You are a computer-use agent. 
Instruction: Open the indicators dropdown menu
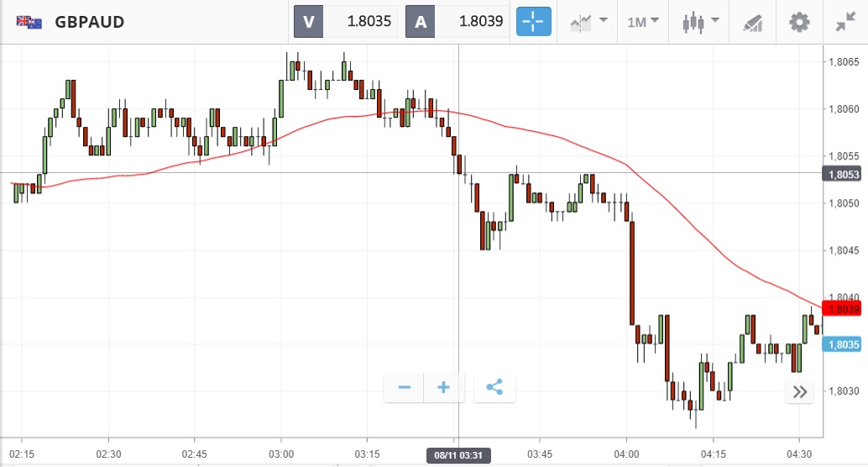pos(588,22)
